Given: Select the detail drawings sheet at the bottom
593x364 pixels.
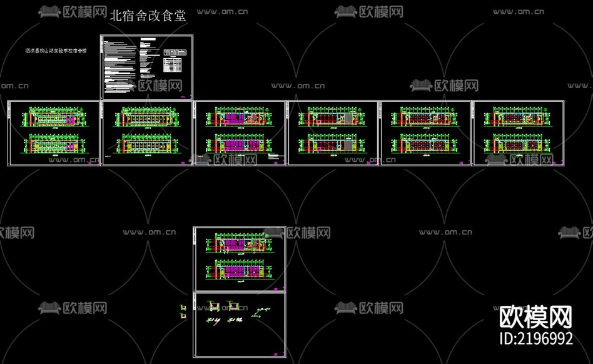Looking at the screenshot, I should pos(240,325).
